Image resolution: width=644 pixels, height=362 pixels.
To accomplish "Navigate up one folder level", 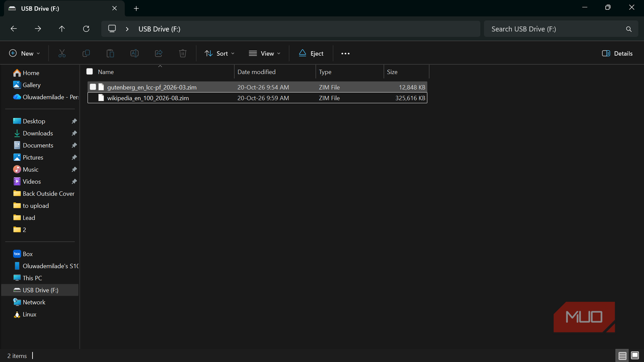I will click(62, 29).
